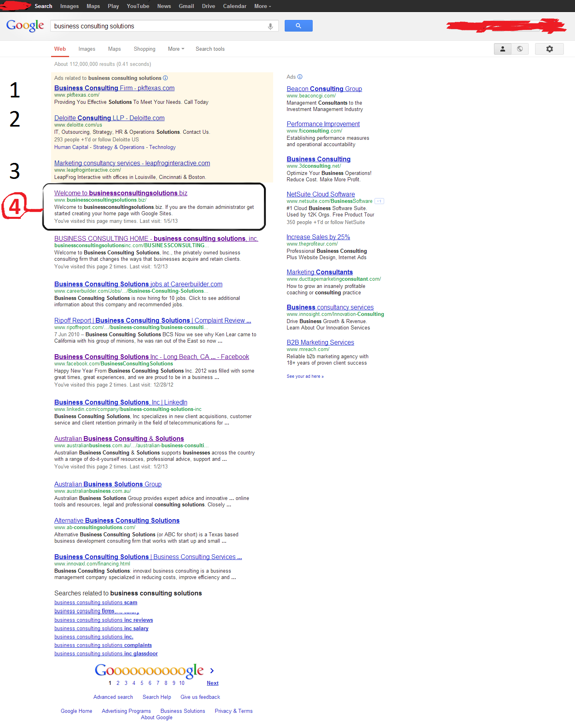Open the 3dconsulting.net Business Consulting ad
Screen dimensions: 575x728
coord(319,159)
